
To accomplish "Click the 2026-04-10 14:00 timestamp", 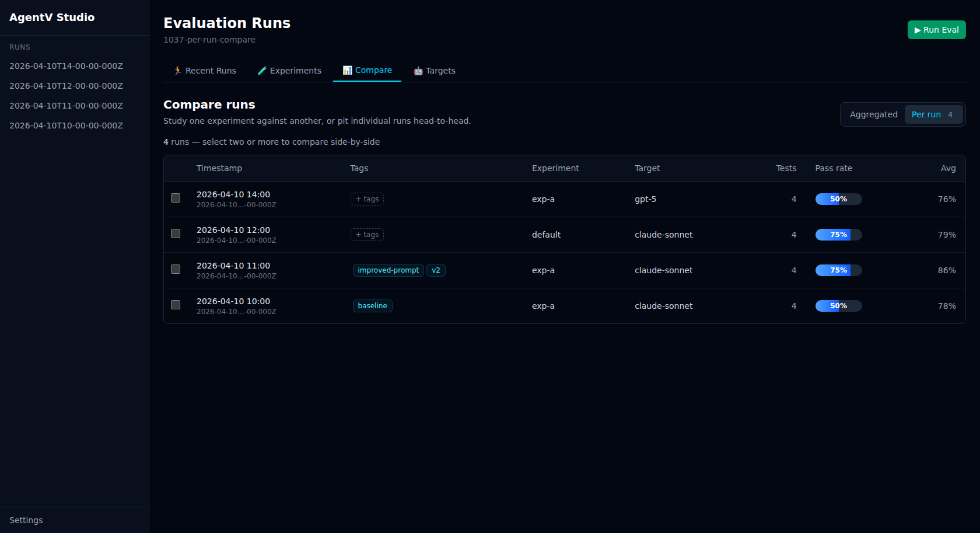I will [233, 194].
